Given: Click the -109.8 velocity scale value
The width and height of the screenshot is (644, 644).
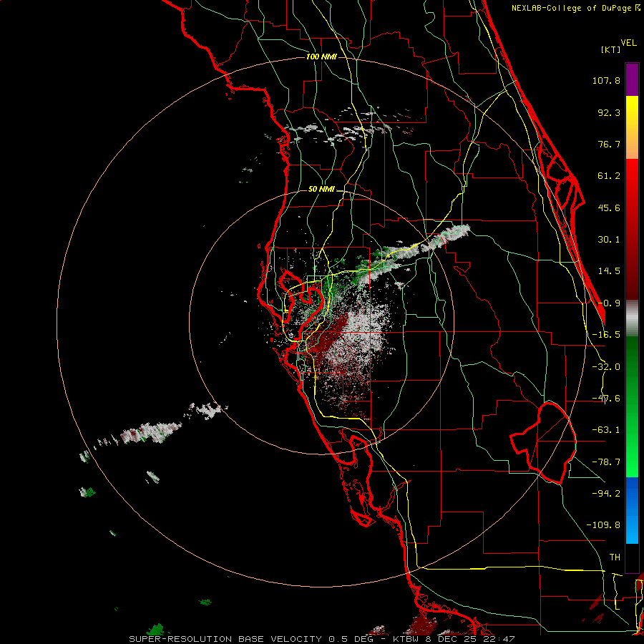Looking at the screenshot, I should coord(603,525).
